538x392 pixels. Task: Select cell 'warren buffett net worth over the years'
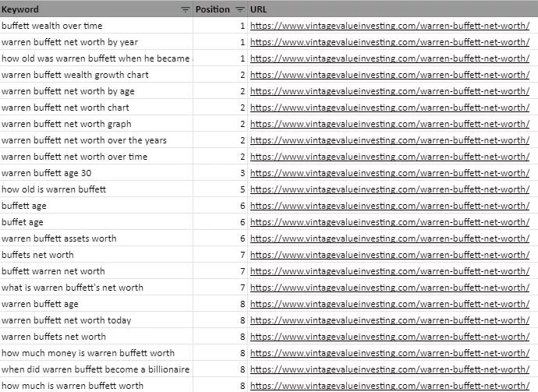(x=97, y=140)
